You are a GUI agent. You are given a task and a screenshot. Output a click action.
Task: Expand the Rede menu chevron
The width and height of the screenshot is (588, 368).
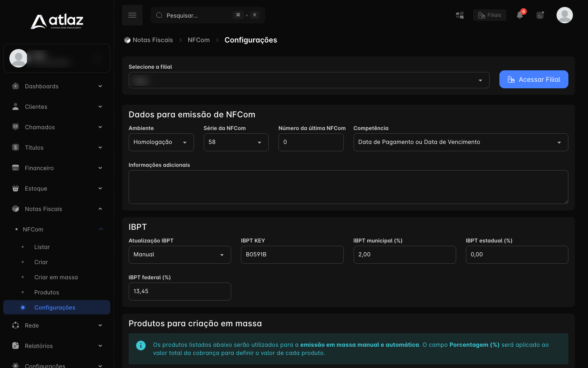pyautogui.click(x=100, y=325)
